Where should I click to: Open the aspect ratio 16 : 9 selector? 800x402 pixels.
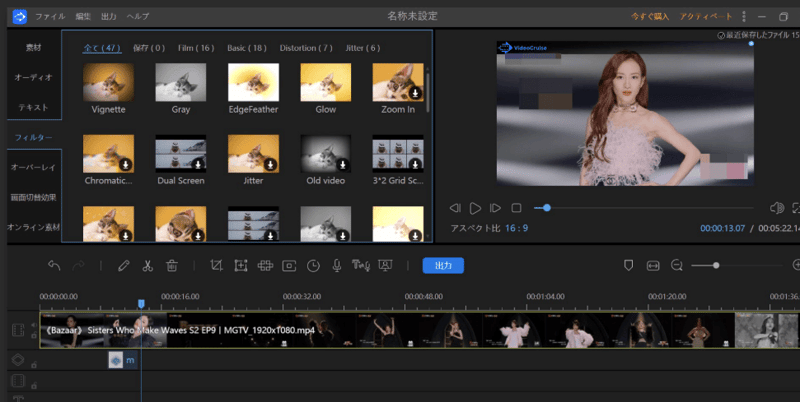pyautogui.click(x=517, y=228)
